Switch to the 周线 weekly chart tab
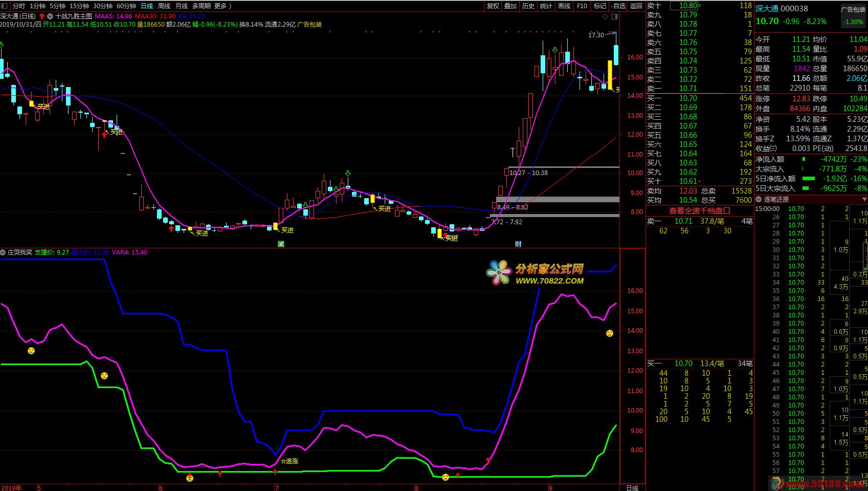868x491 pixels. pos(164,6)
